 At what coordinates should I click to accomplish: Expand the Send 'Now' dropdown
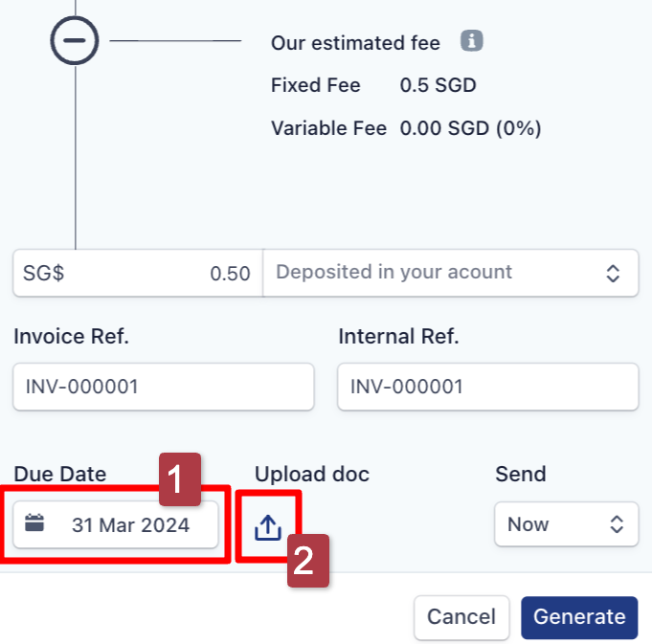pos(566,524)
